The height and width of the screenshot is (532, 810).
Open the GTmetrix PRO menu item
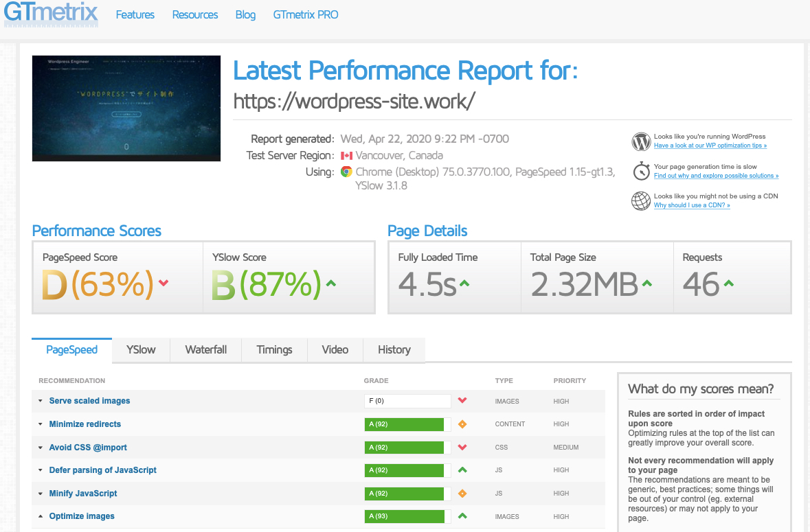305,15
